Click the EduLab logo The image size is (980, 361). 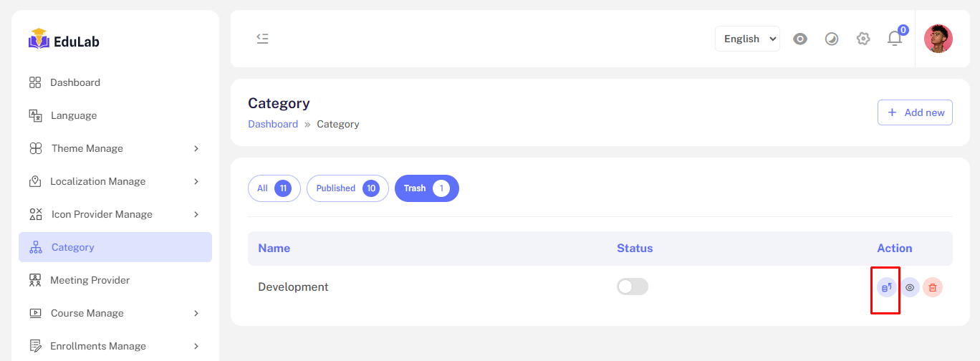click(64, 41)
